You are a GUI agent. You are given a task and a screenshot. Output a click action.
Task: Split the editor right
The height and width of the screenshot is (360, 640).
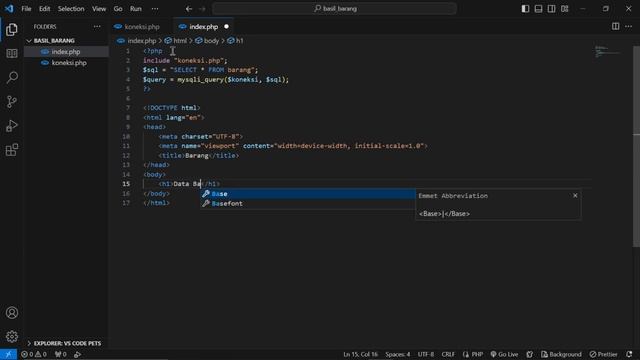[x=616, y=26]
